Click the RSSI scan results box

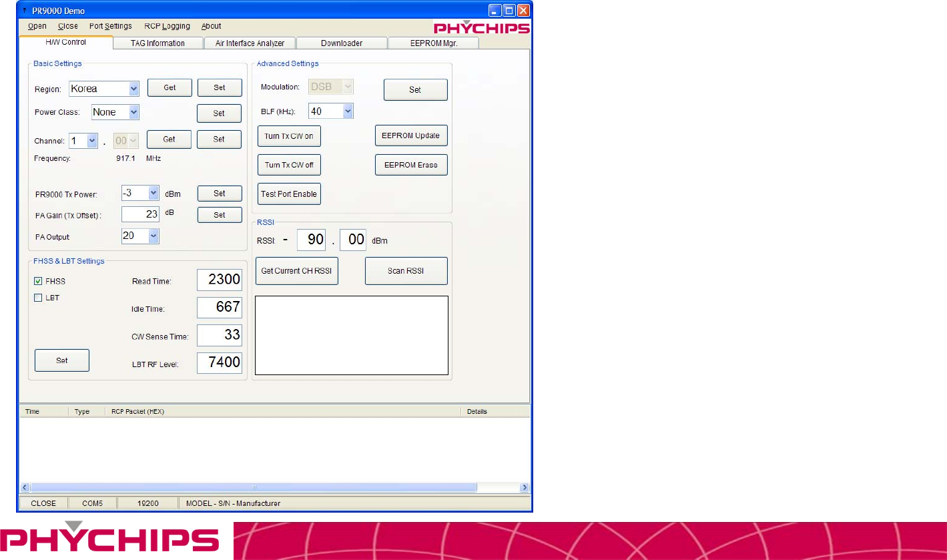(x=352, y=335)
